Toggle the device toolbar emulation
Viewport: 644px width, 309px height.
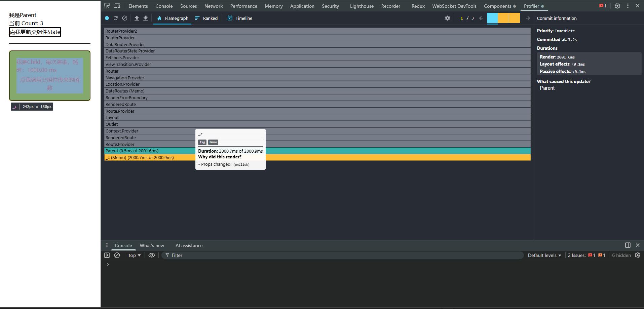tap(117, 6)
